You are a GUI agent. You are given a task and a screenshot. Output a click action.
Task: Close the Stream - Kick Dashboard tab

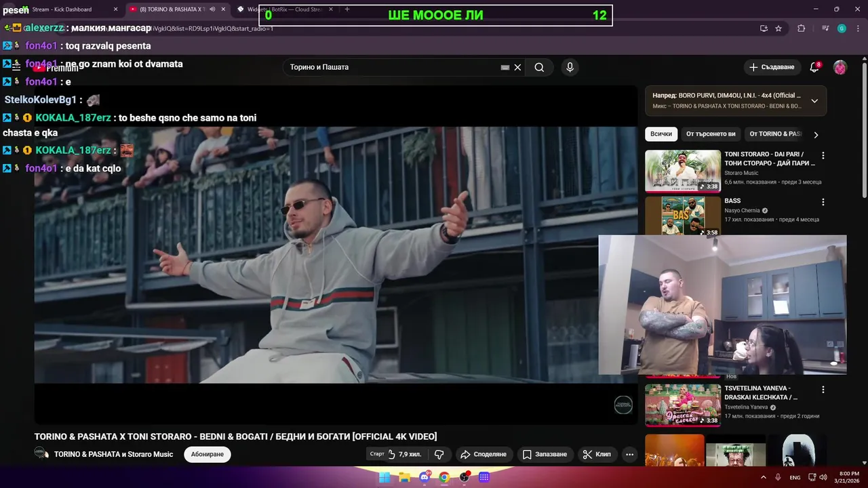[115, 9]
